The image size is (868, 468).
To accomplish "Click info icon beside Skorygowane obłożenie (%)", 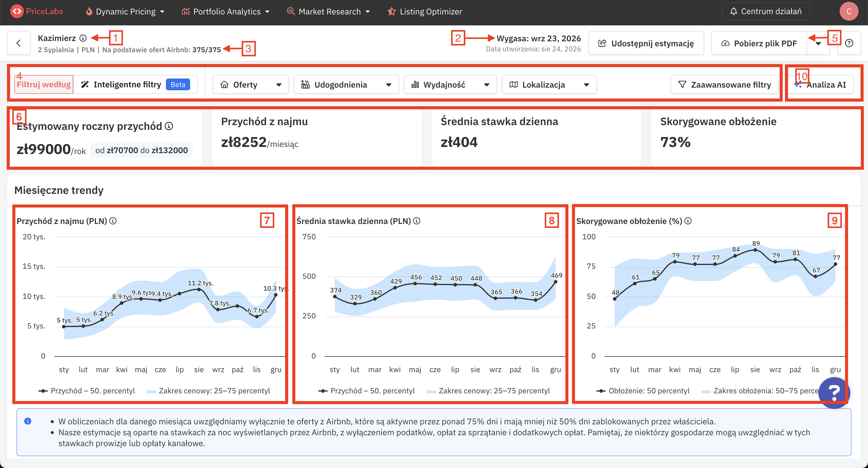I will 688,221.
